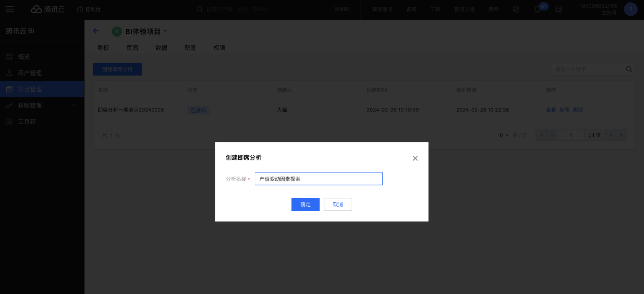Open the notification bell with 61 badge
644x294 pixels.
pyautogui.click(x=537, y=9)
